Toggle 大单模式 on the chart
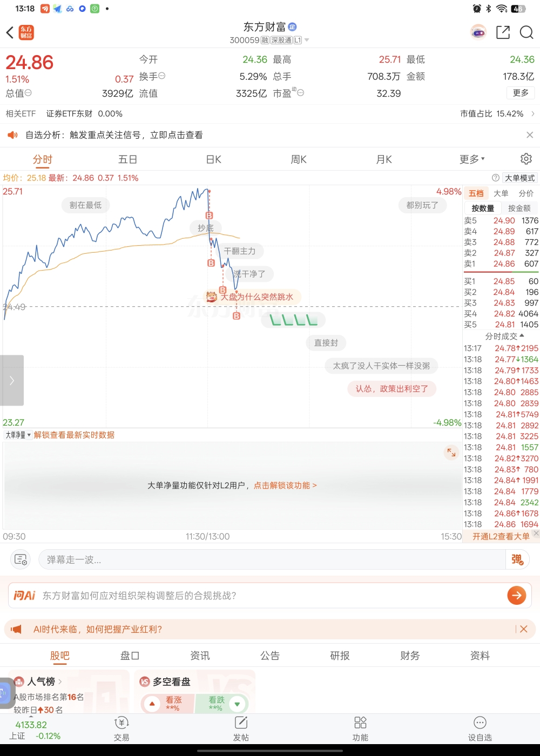Image resolution: width=540 pixels, height=756 pixels. pos(519,178)
